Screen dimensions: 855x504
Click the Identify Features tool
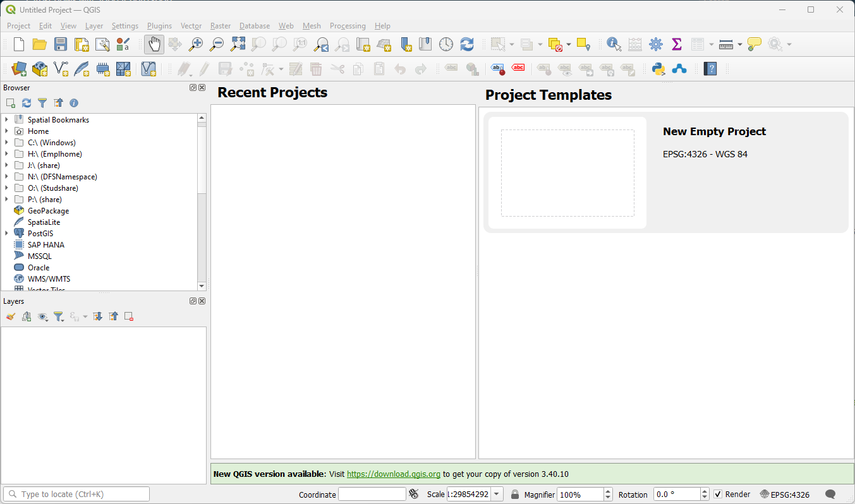tap(614, 44)
